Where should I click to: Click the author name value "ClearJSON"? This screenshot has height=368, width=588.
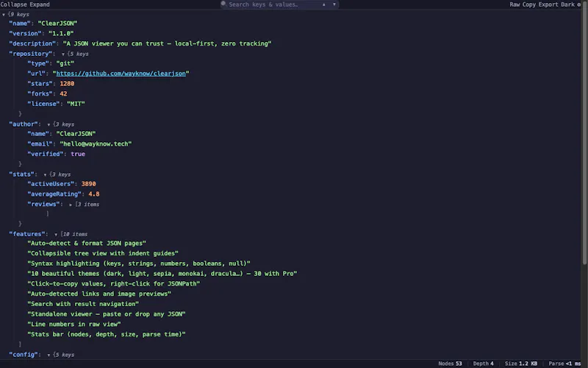(76, 134)
